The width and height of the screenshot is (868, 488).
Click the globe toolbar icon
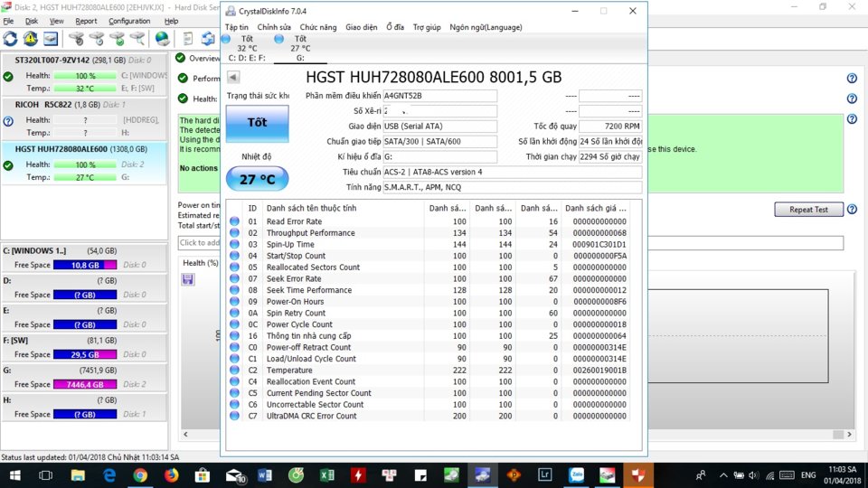pyautogui.click(x=162, y=39)
